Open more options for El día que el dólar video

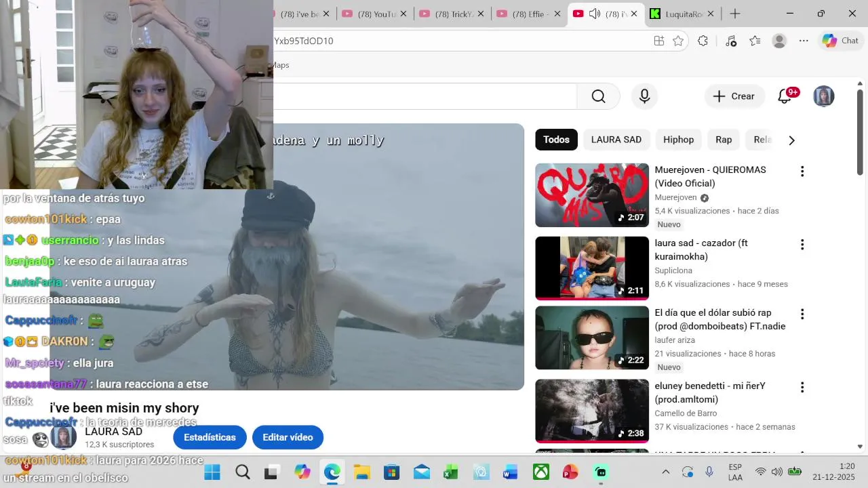(x=802, y=314)
